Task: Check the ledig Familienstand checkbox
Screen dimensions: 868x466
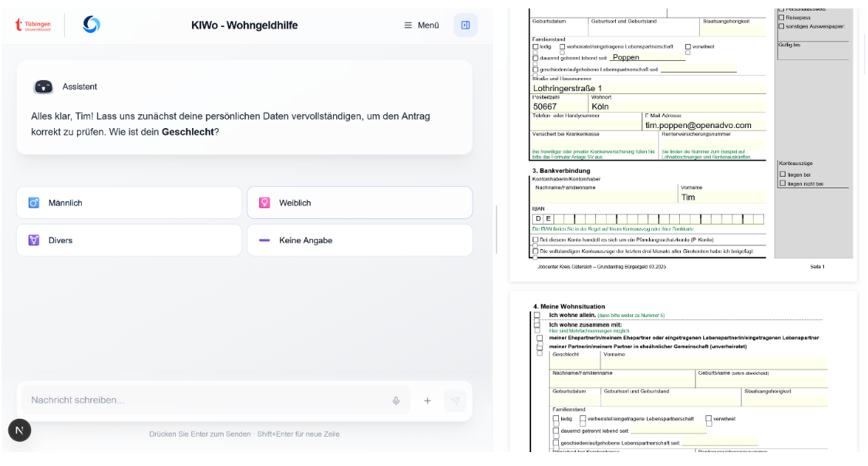Action: tap(535, 46)
